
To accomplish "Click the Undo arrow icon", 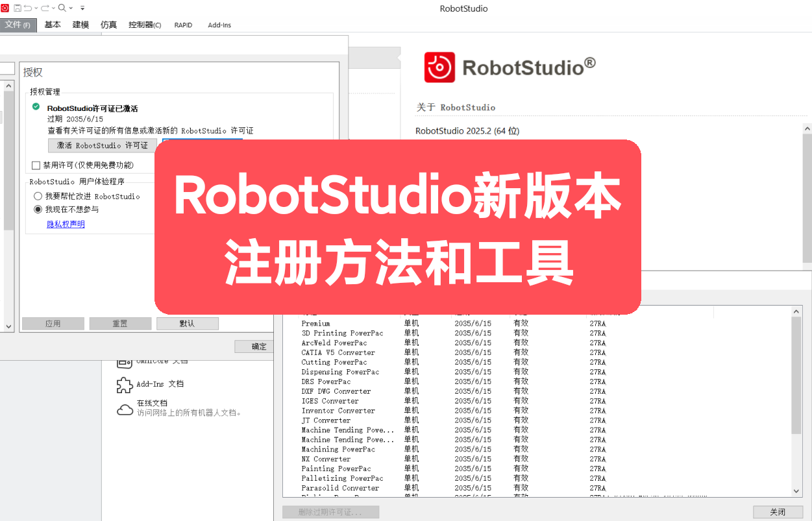I will coord(27,8).
